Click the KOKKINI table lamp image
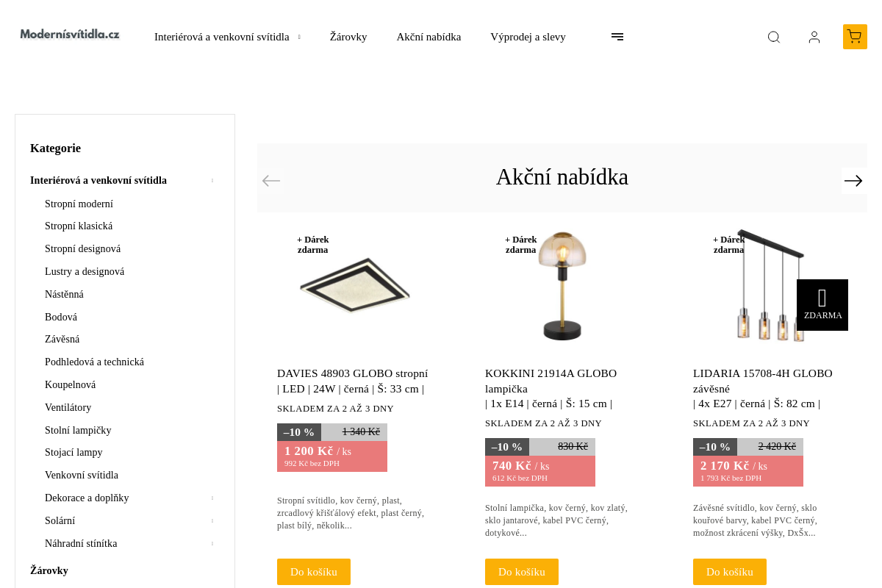Viewport: 882px width, 588px height. [562, 287]
